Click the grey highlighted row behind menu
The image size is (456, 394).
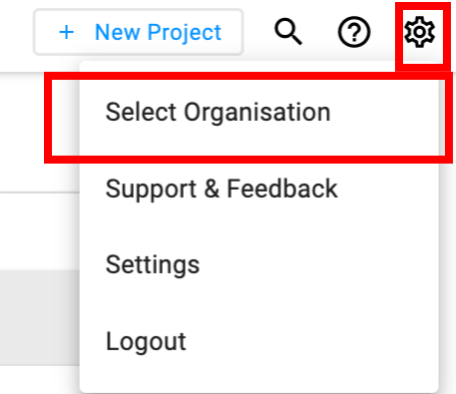point(39,318)
